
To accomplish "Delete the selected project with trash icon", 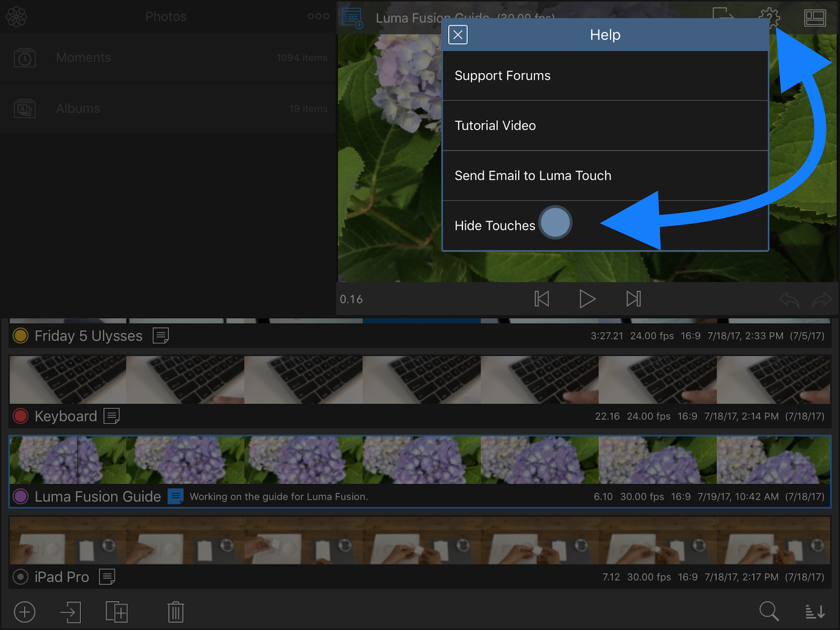I will pyautogui.click(x=176, y=612).
